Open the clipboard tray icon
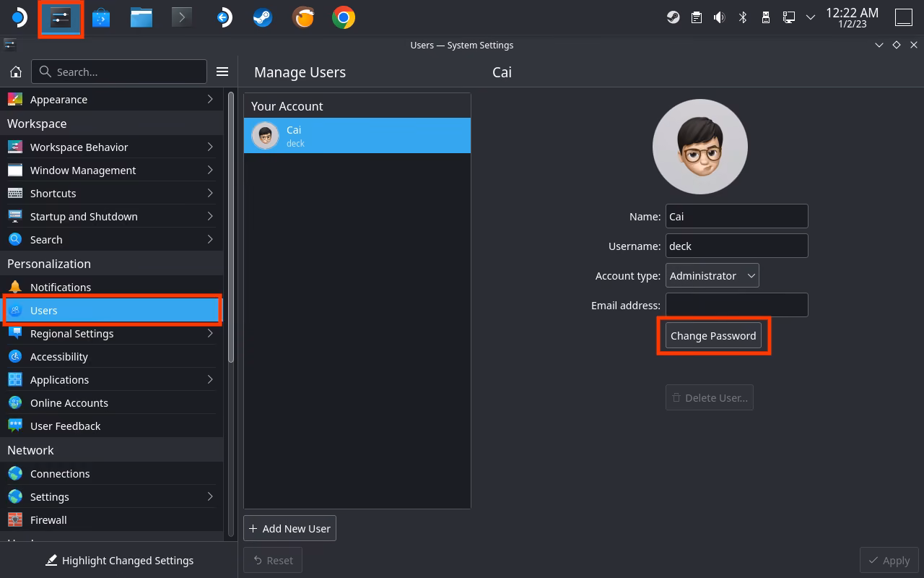The height and width of the screenshot is (578, 924). (x=696, y=17)
